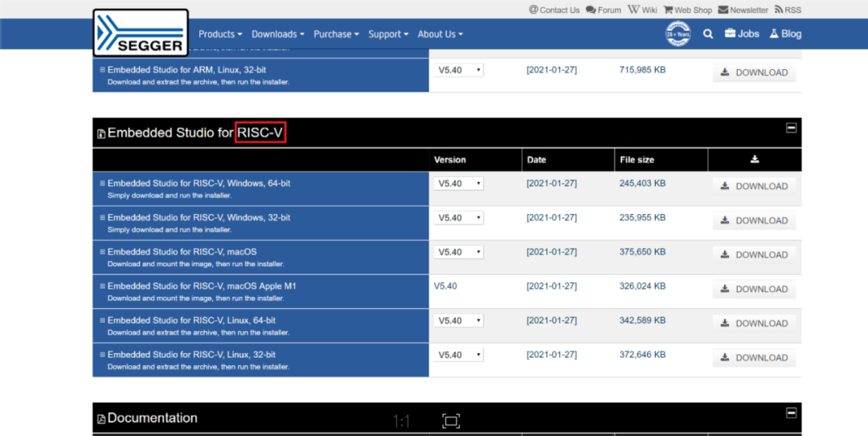
Task: Download Embedded Studio for ARM, Linux, 32-bit
Action: point(754,72)
